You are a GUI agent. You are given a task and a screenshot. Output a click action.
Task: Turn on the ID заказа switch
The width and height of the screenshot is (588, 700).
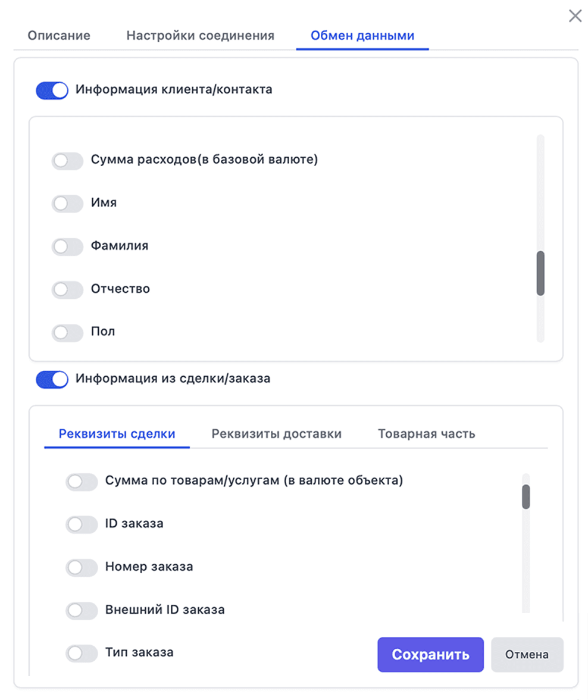[82, 524]
